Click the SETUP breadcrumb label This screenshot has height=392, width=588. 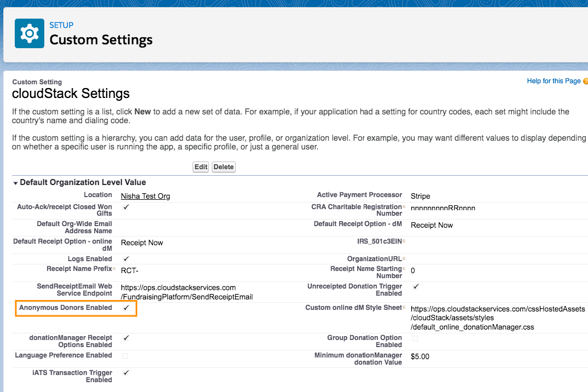click(61, 25)
